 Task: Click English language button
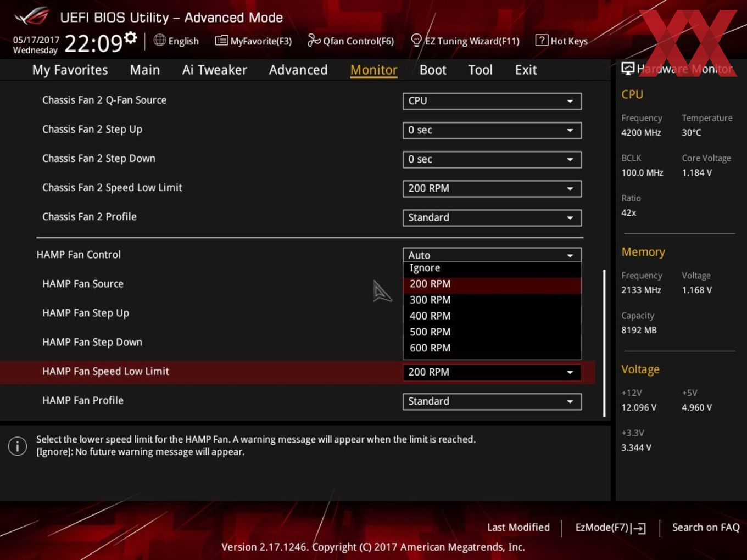176,41
